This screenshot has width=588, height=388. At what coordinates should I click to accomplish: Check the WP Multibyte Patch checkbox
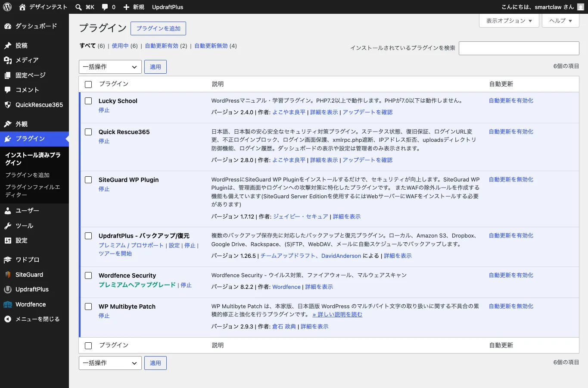pyautogui.click(x=88, y=307)
